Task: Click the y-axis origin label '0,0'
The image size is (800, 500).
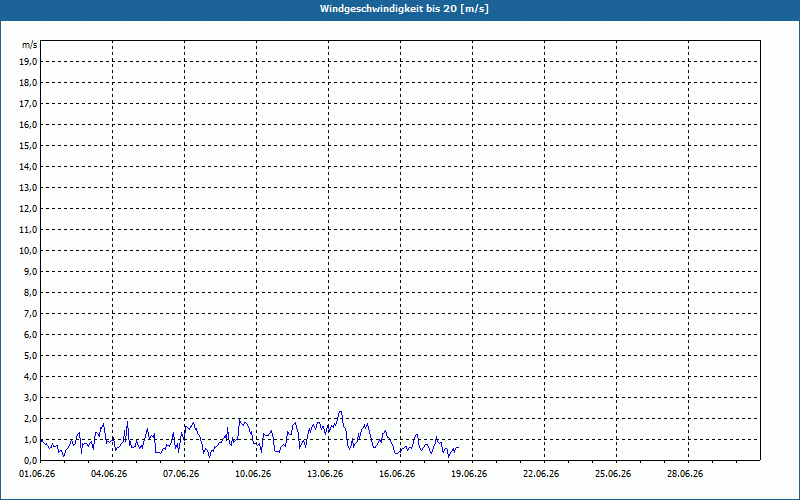Action: click(31, 461)
